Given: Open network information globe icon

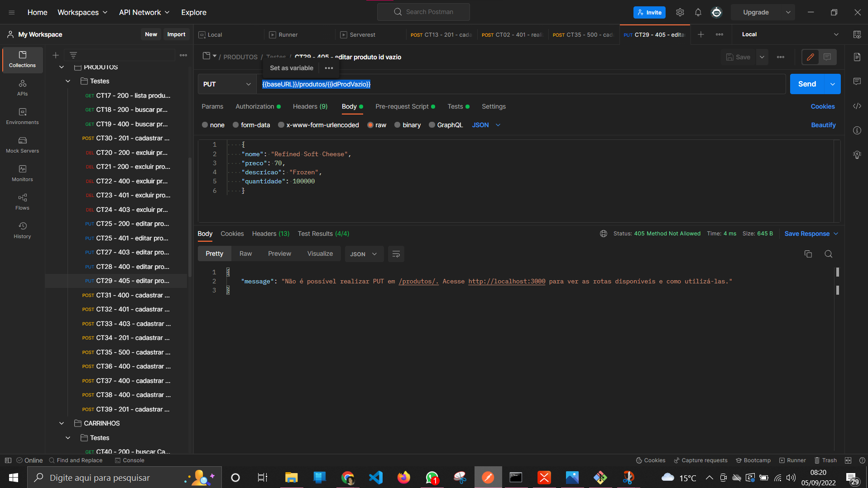Looking at the screenshot, I should [603, 234].
